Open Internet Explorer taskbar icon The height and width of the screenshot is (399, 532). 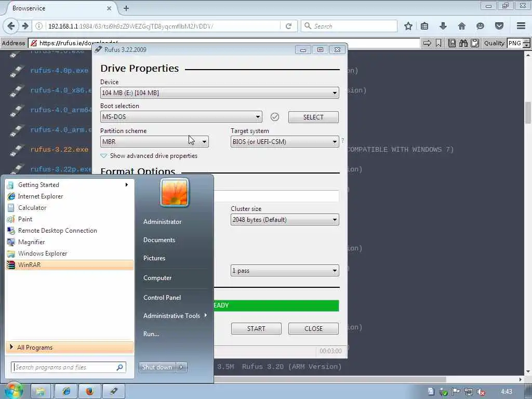(x=66, y=391)
